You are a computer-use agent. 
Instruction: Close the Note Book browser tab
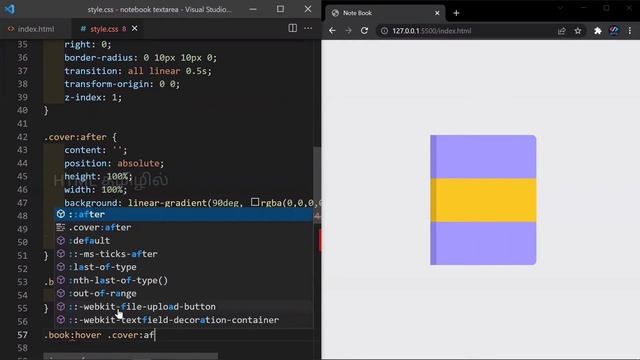437,13
